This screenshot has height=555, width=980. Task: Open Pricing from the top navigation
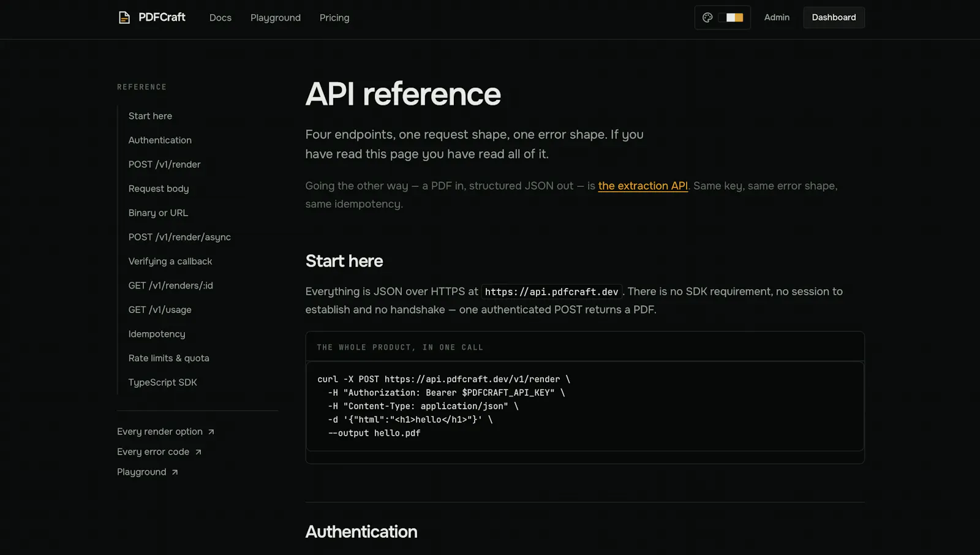[x=334, y=18]
